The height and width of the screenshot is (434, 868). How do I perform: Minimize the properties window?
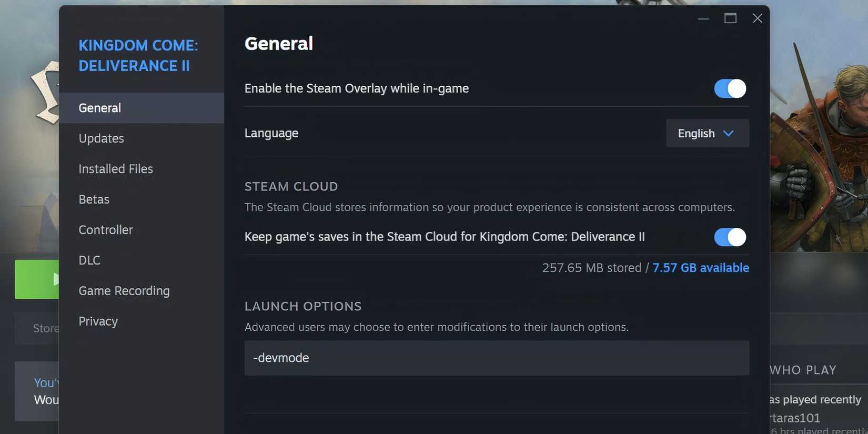pyautogui.click(x=703, y=18)
